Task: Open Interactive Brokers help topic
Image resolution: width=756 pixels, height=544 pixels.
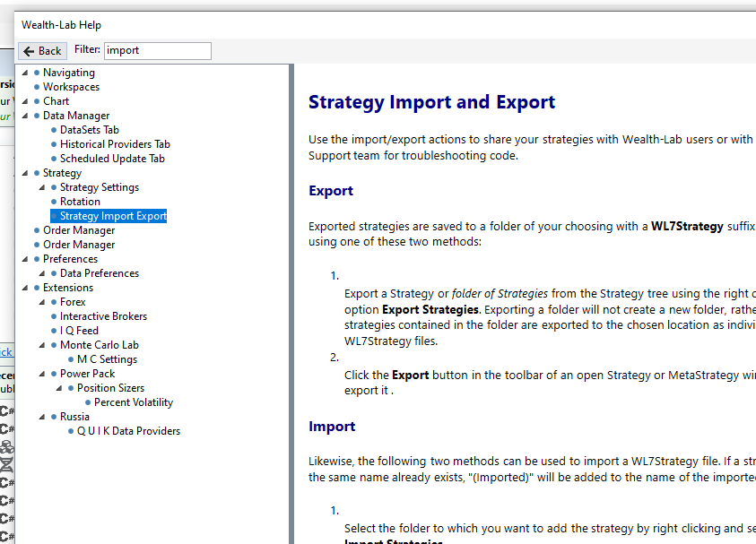Action: (103, 316)
